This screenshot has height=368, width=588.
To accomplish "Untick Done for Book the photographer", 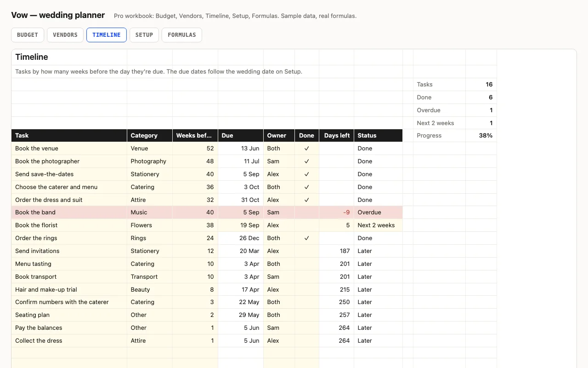I will 307,161.
